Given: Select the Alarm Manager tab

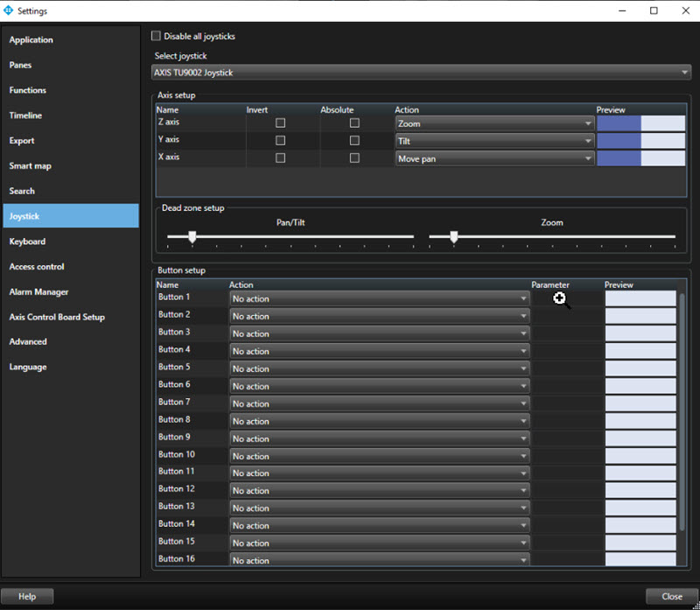Looking at the screenshot, I should pyautogui.click(x=38, y=291).
